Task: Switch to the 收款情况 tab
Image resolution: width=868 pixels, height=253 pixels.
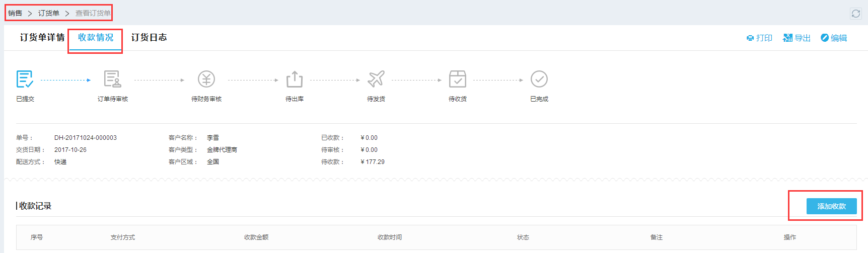Action: click(96, 38)
